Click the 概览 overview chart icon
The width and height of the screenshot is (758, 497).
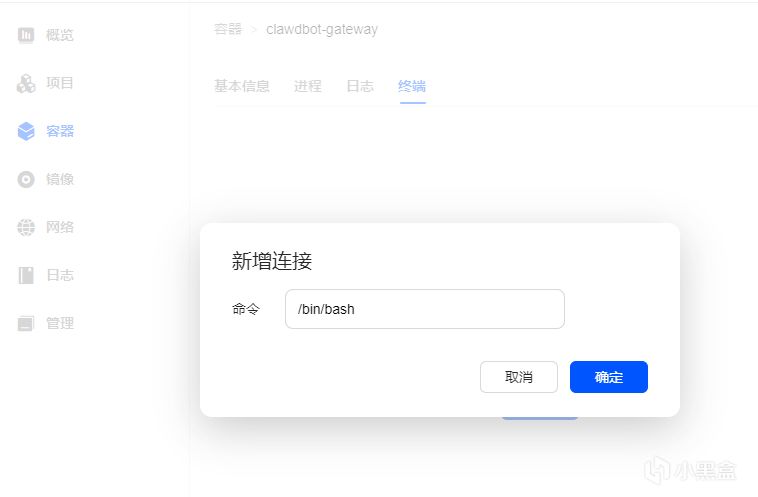click(x=26, y=35)
